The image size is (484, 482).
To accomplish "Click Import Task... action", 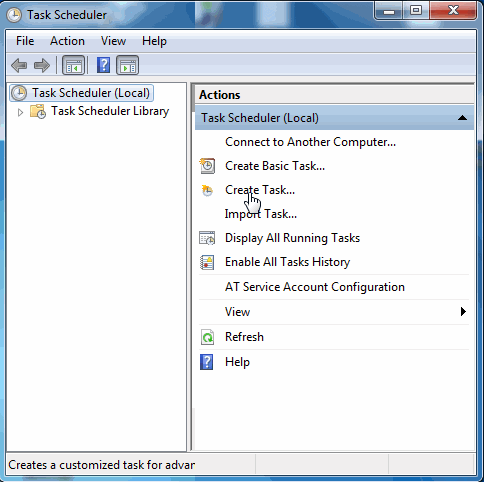I will (261, 214).
